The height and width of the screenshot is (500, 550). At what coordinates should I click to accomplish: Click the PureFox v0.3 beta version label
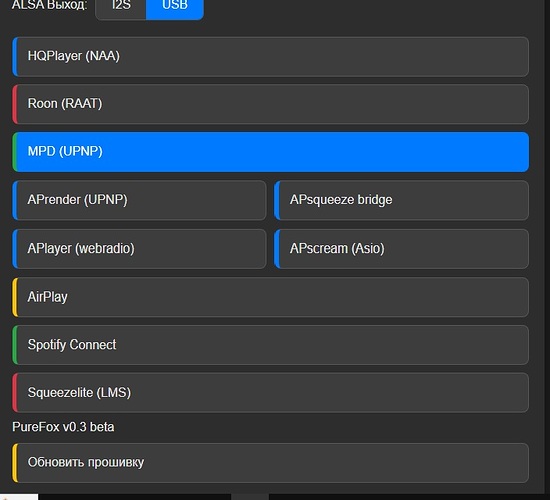click(x=63, y=427)
